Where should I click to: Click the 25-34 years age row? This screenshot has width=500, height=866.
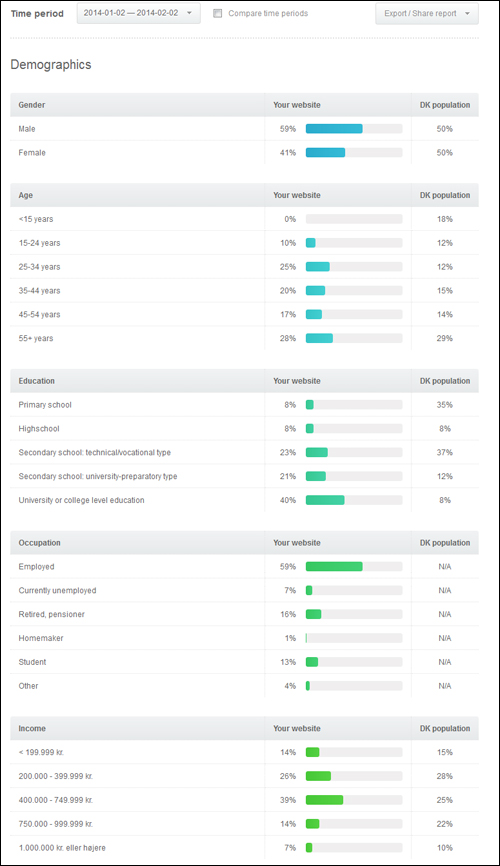(244, 267)
